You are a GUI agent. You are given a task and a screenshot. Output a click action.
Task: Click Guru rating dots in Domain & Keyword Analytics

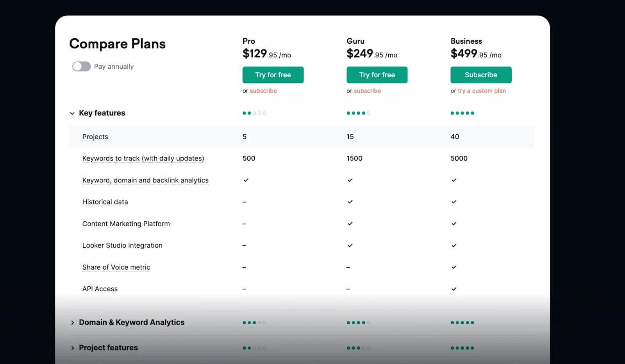358,322
